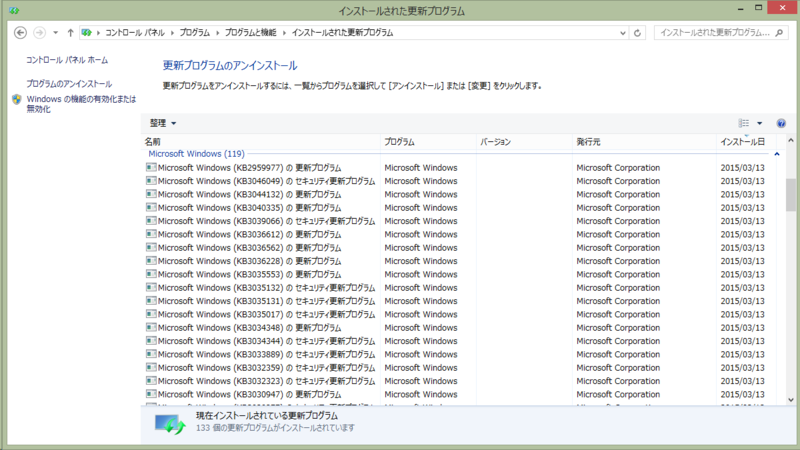Click 2015/03/13 date in KB3046049 row

pos(742,181)
